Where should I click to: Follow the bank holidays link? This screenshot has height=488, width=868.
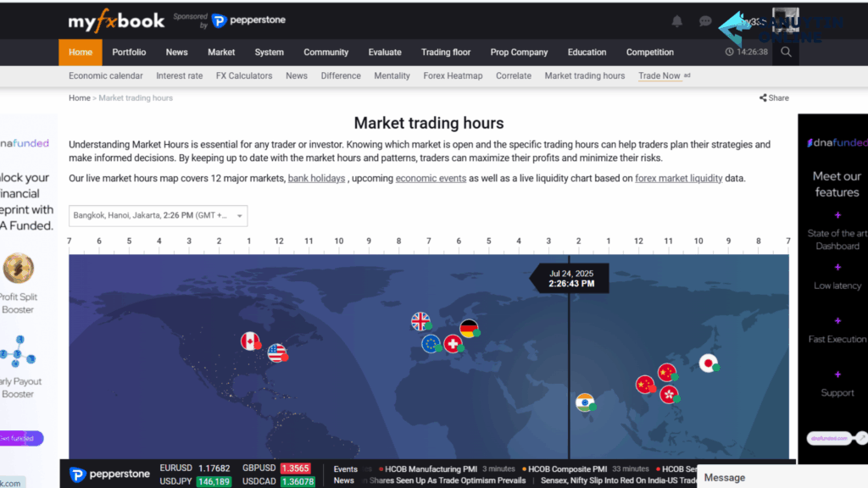click(x=317, y=178)
